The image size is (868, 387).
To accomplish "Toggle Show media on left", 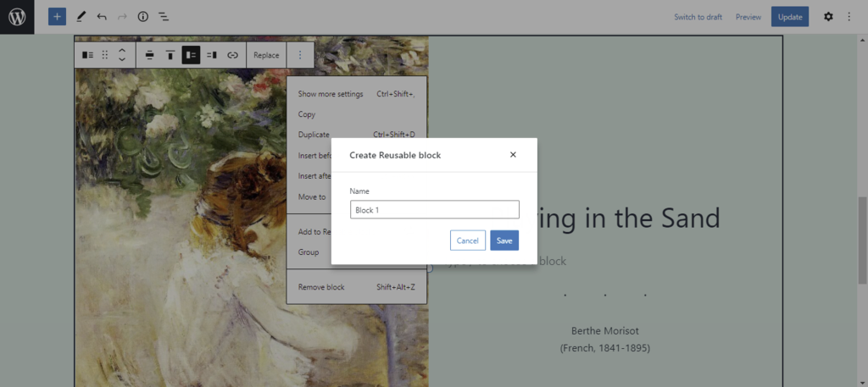I will [x=191, y=55].
